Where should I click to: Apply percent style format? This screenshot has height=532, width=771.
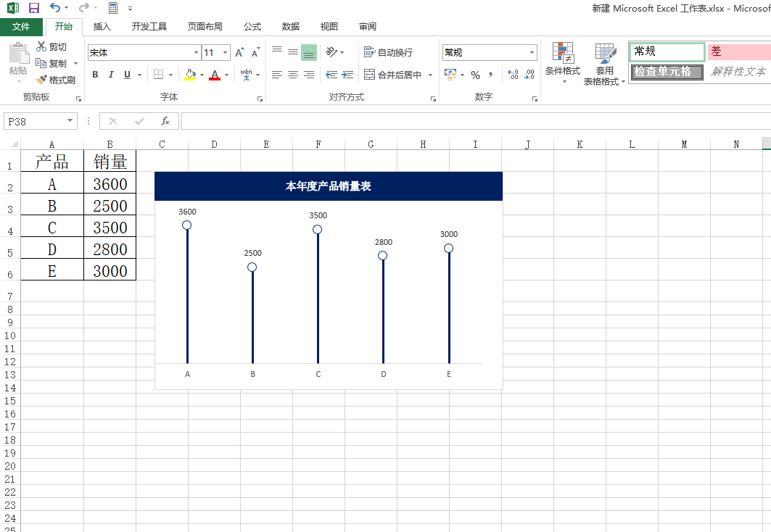(x=475, y=75)
